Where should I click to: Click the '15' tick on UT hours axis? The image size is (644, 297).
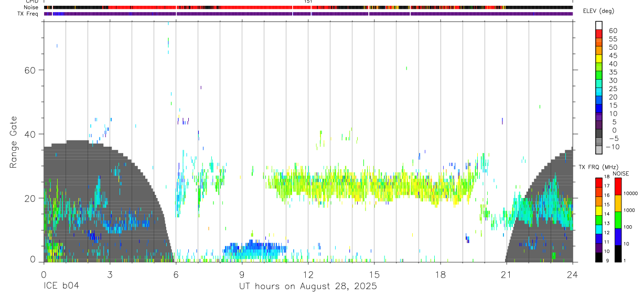click(374, 274)
